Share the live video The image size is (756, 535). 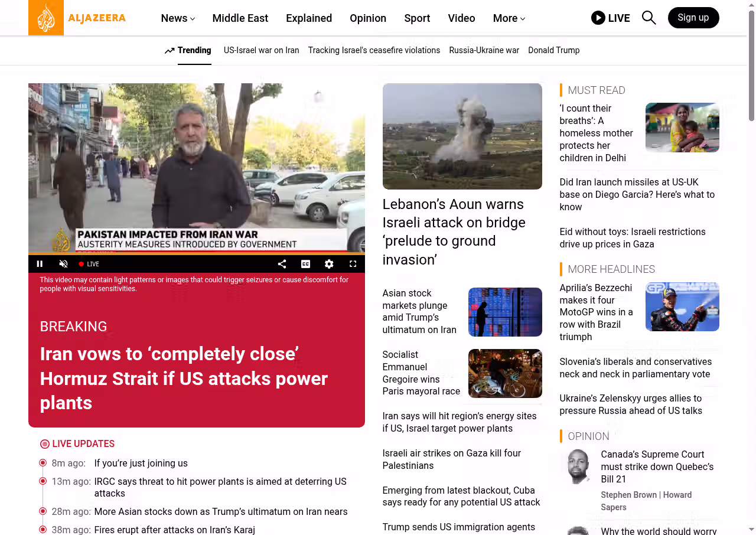click(x=282, y=264)
